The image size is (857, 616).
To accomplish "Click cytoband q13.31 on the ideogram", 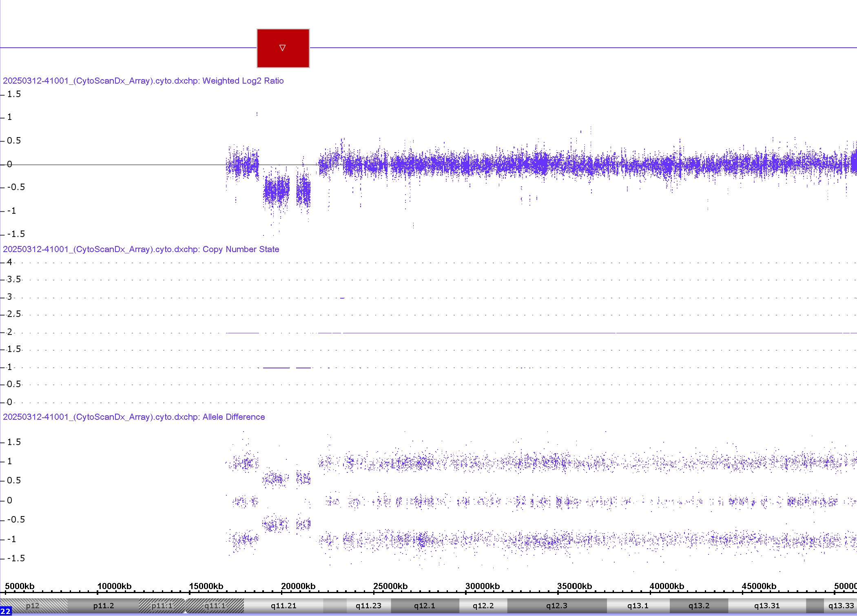I will (x=766, y=606).
